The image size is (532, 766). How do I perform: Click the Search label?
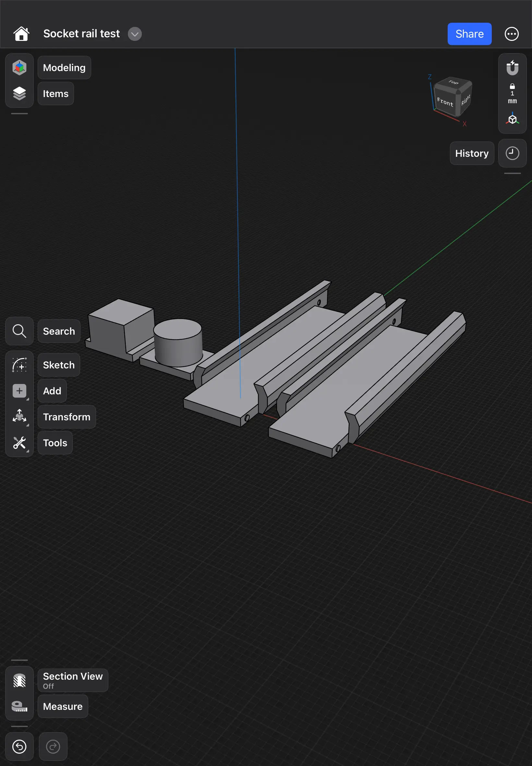click(59, 331)
